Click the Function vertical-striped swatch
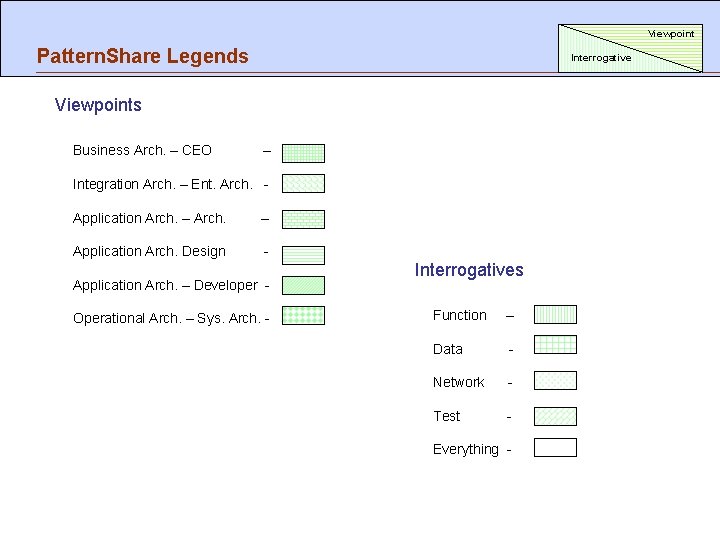The width and height of the screenshot is (720, 540). point(555,315)
